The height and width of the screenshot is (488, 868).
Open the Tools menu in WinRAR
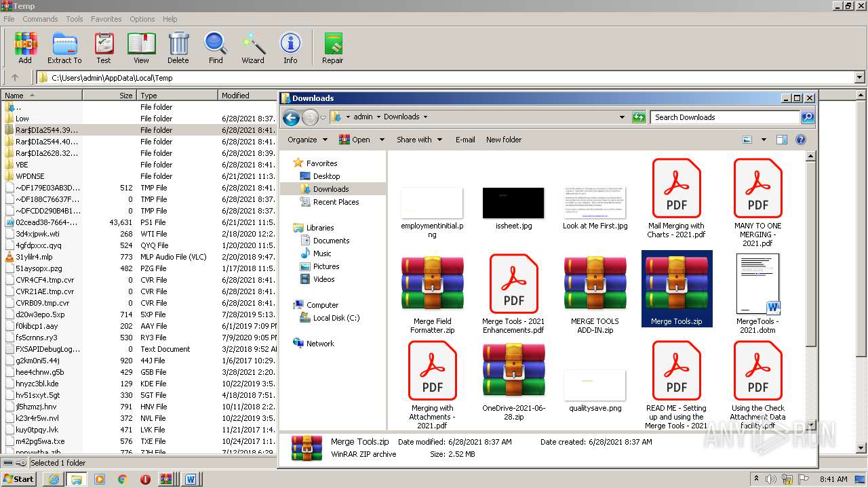pos(75,19)
